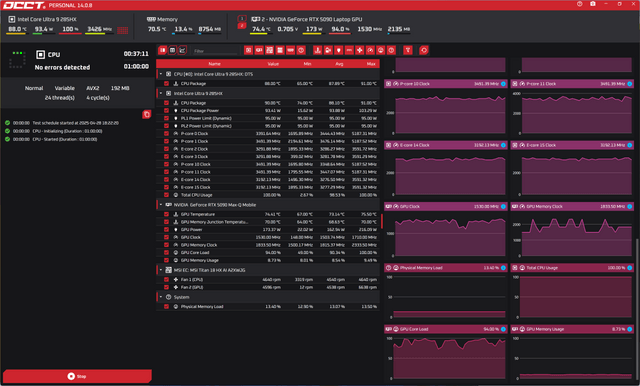This screenshot has height=386, width=640.
Task: Click blue dot on GPU Core Load graph
Action: point(503,329)
